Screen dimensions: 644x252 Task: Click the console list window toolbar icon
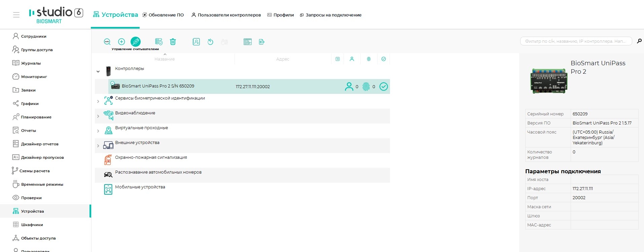coord(248,42)
